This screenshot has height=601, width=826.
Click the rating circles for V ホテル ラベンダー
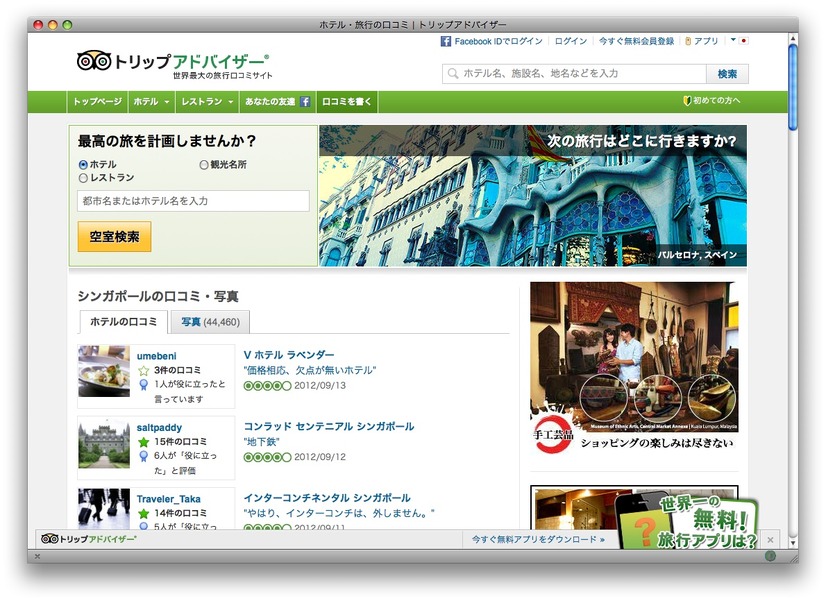click(x=267, y=386)
